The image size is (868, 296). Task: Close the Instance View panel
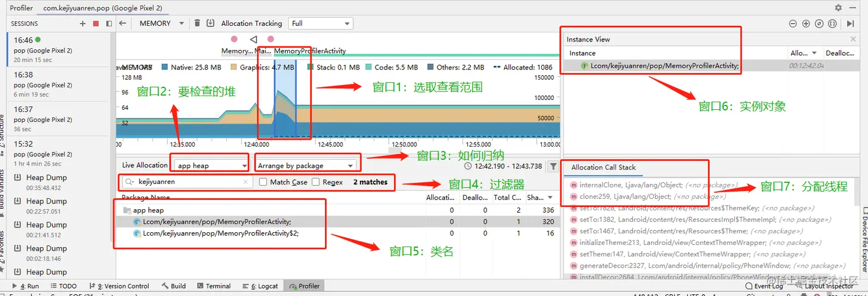coord(853,39)
